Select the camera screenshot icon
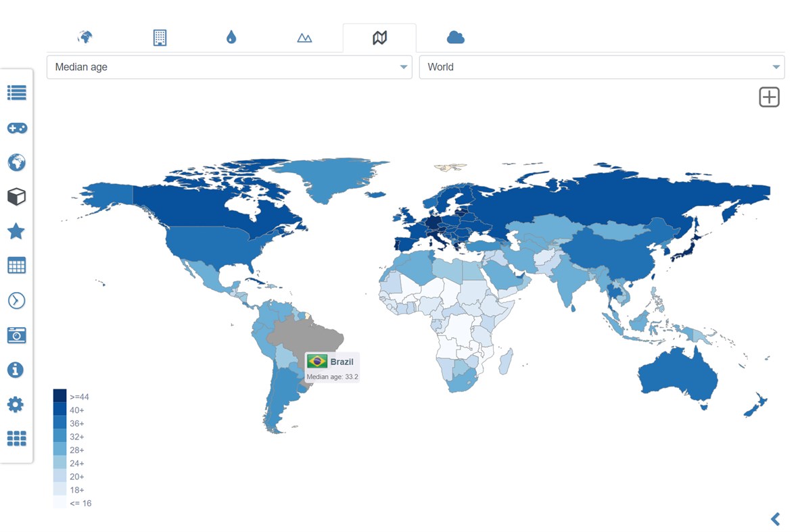 coord(16,334)
